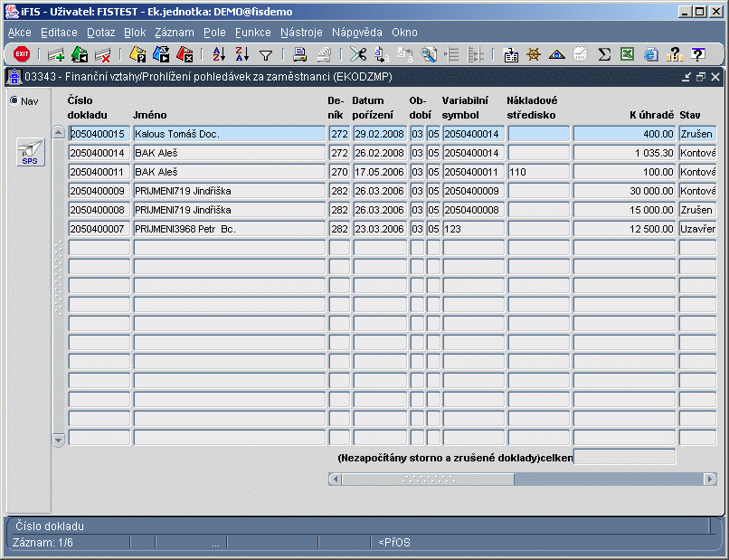Open the Dotaz menu
The height and width of the screenshot is (560, 729).
(101, 33)
